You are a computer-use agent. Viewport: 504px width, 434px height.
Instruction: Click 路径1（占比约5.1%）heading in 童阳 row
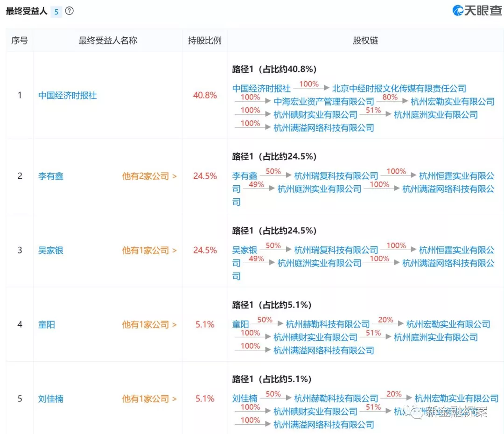(x=272, y=305)
